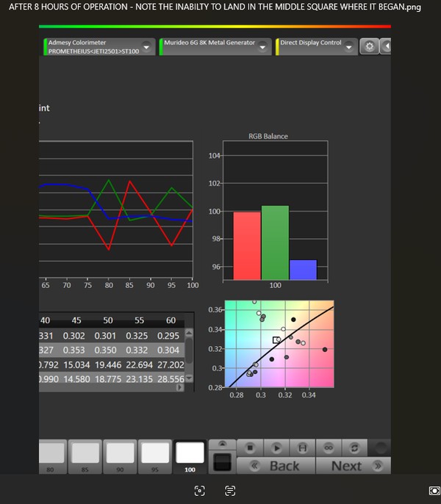Select the 100 percent white swatch
441x504 pixels.
pyautogui.click(x=190, y=457)
